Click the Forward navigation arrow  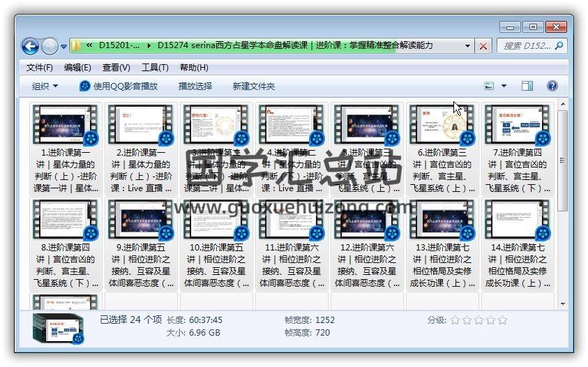pos(50,46)
